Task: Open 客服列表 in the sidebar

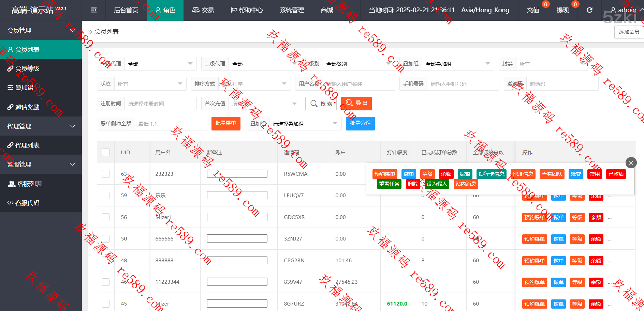Action: pos(29,184)
